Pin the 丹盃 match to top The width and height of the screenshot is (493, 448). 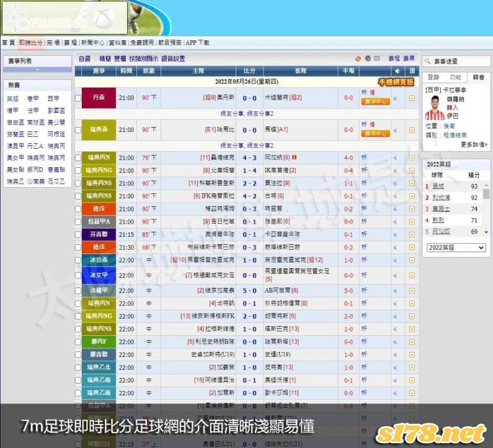click(x=412, y=99)
